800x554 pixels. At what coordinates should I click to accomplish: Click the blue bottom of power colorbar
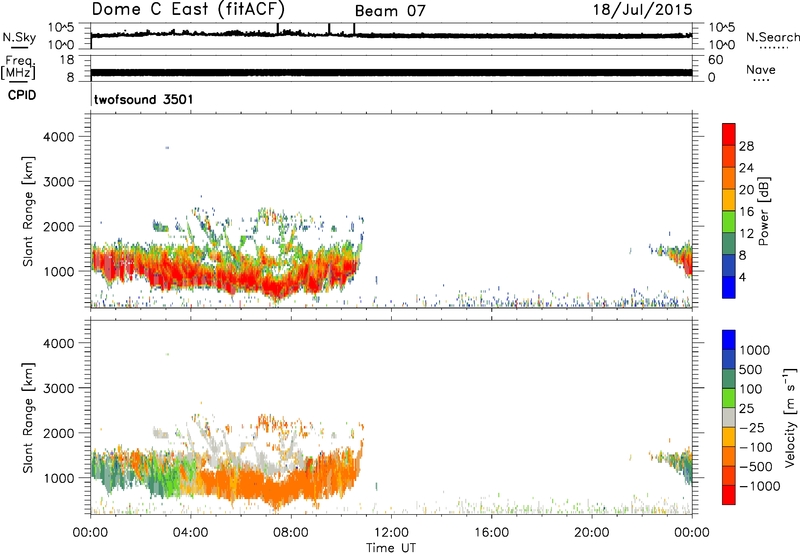pyautogui.click(x=729, y=287)
